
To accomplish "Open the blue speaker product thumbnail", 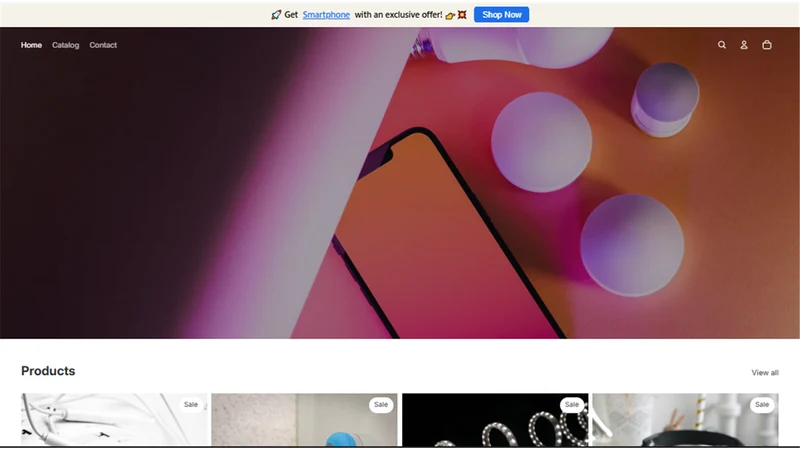I will tap(304, 419).
